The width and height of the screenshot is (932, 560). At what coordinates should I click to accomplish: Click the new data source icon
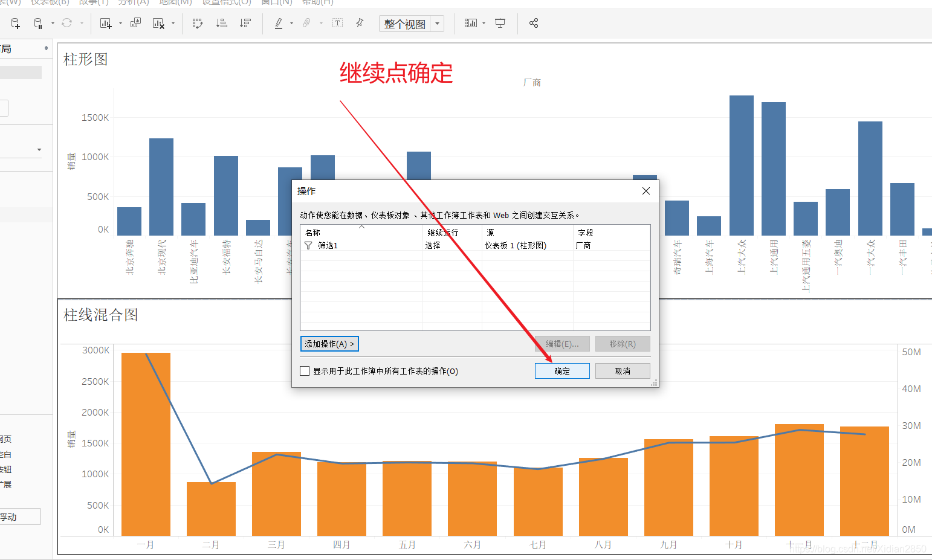(16, 24)
